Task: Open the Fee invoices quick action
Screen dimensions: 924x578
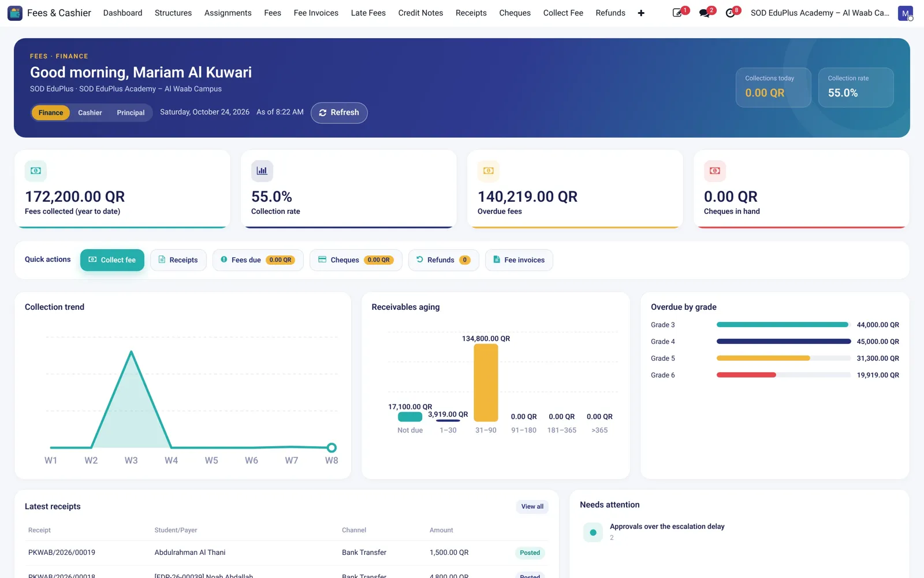Action: [519, 260]
